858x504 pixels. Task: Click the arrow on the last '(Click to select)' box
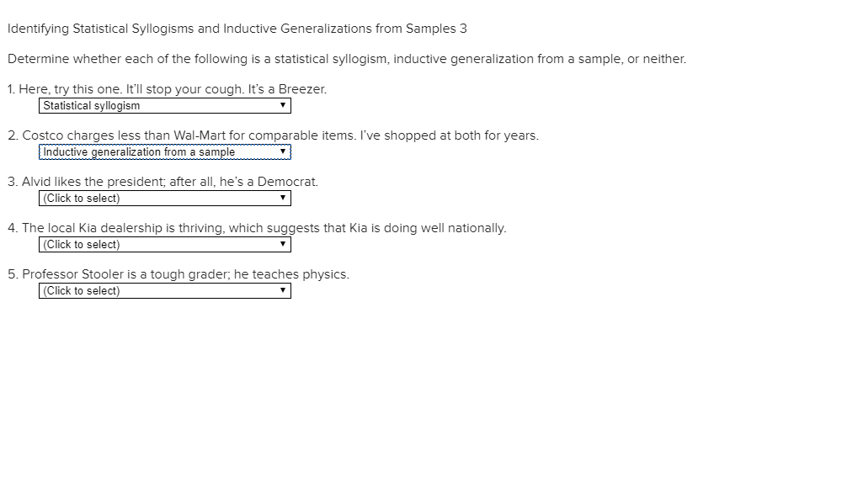(284, 290)
